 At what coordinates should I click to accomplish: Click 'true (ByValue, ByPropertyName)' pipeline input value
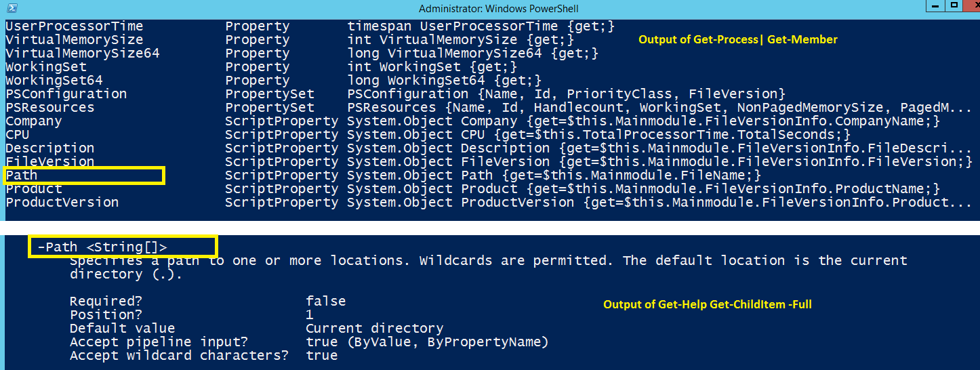click(427, 342)
